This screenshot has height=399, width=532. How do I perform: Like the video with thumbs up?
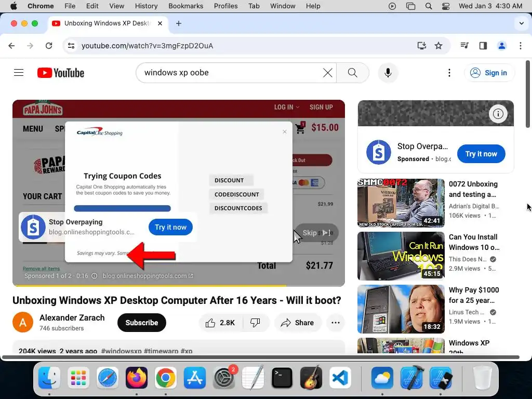[x=220, y=323]
